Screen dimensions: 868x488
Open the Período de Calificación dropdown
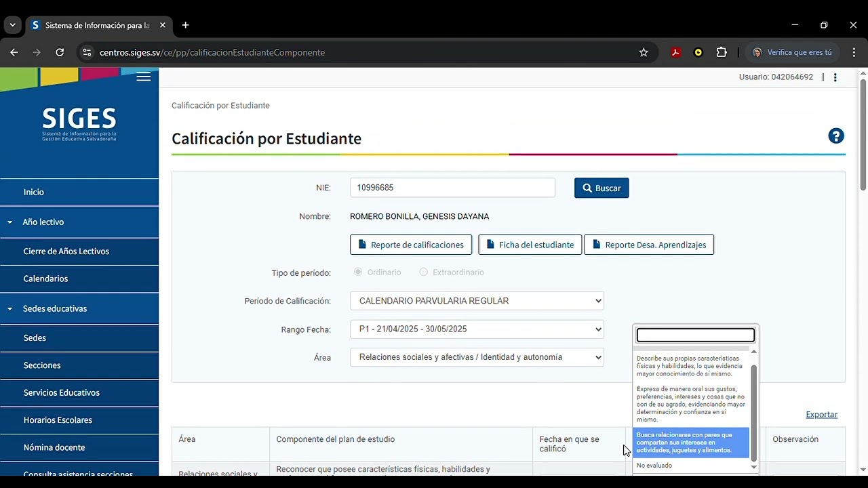point(477,300)
